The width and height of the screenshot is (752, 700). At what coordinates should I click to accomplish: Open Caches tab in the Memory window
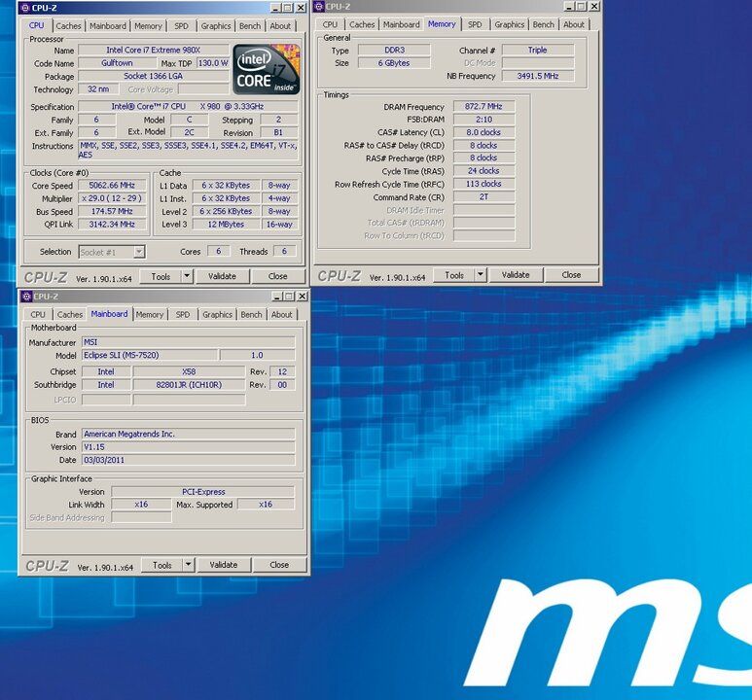362,24
